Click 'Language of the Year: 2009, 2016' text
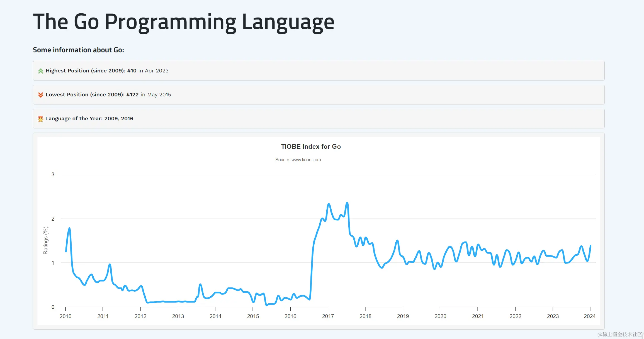Screen dimensions: 644x339 pos(89,119)
